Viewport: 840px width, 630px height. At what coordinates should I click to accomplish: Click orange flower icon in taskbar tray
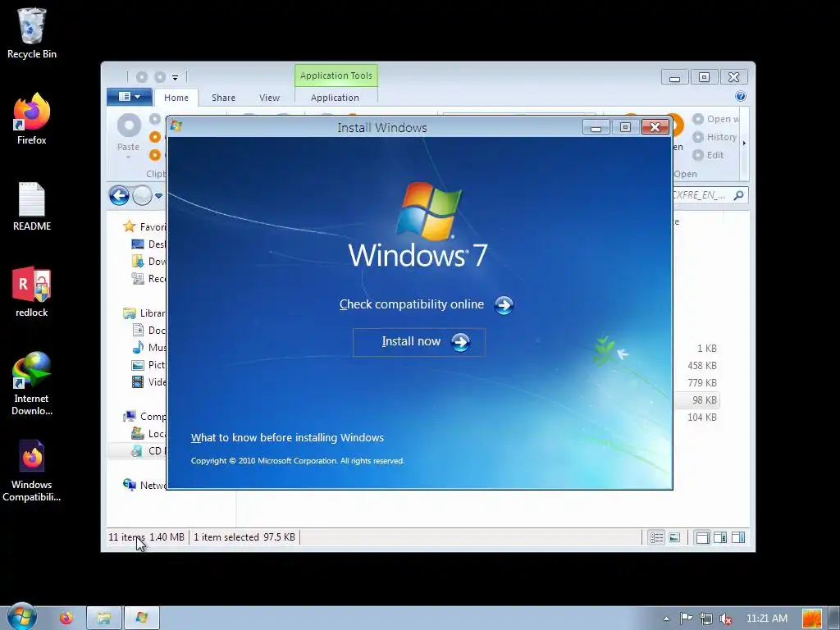(811, 619)
